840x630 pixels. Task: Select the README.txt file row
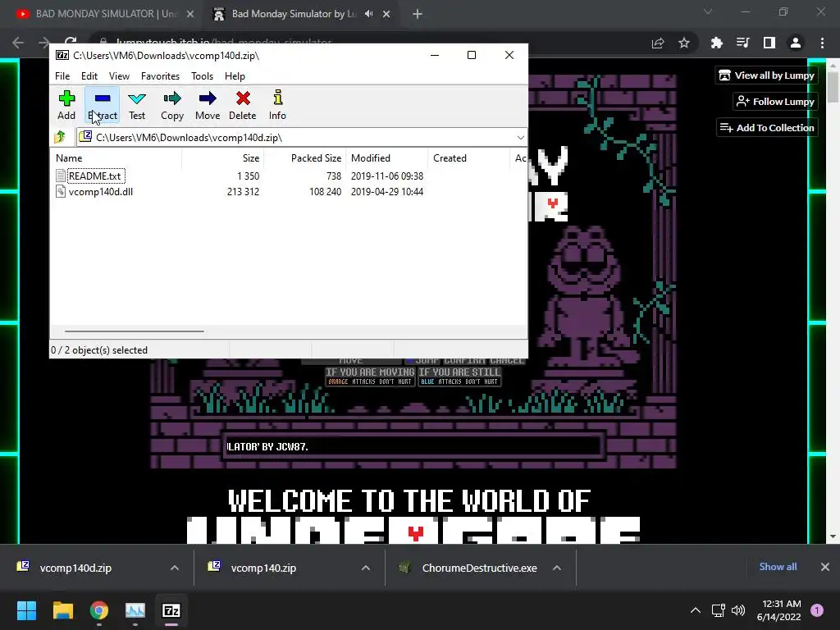(x=240, y=176)
